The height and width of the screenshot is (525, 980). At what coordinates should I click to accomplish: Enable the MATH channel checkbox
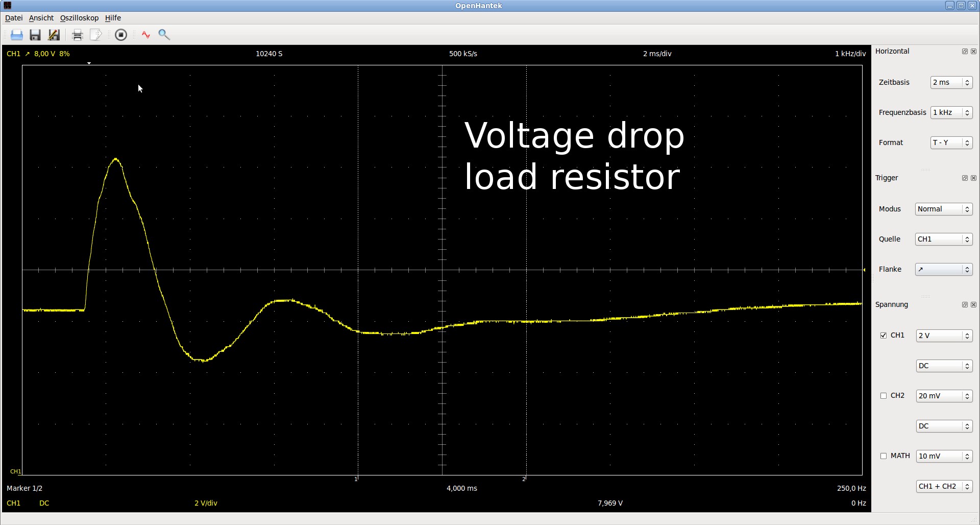[x=884, y=456]
